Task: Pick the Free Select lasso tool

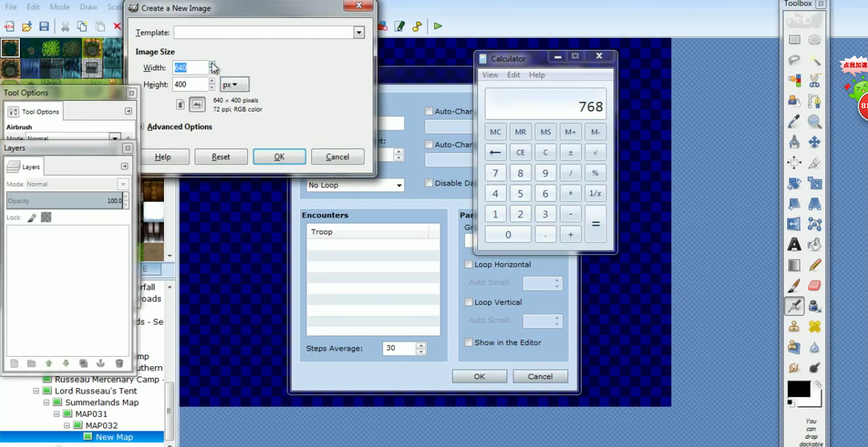Action: click(794, 60)
